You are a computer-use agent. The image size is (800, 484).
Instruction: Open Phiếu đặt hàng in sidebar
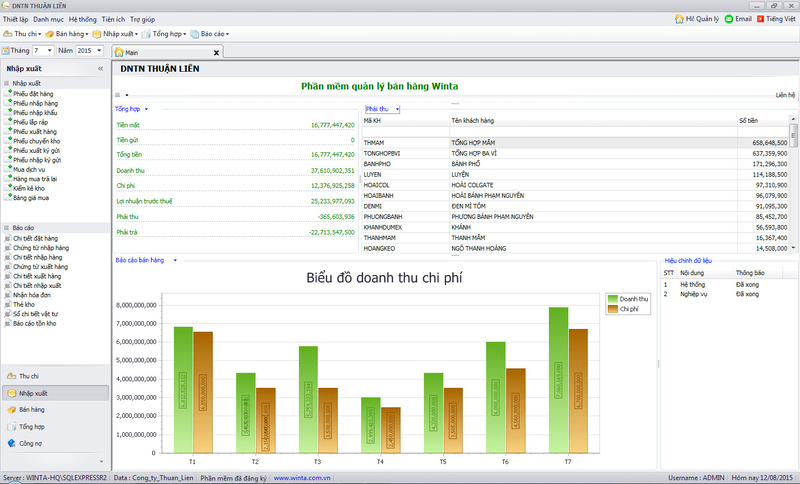33,94
